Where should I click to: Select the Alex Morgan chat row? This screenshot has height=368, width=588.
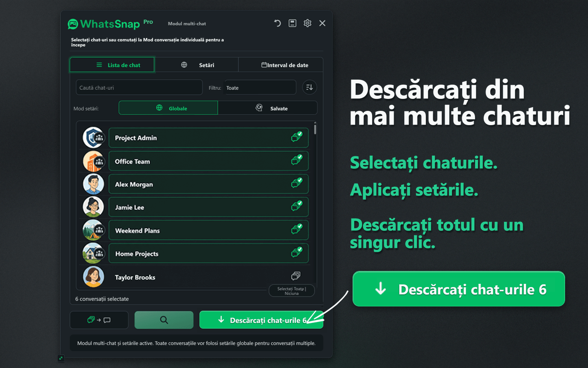[209, 184]
